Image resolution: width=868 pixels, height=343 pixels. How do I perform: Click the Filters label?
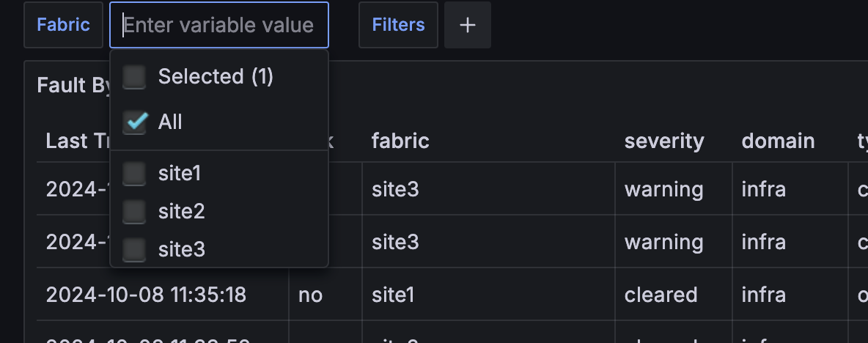[398, 25]
